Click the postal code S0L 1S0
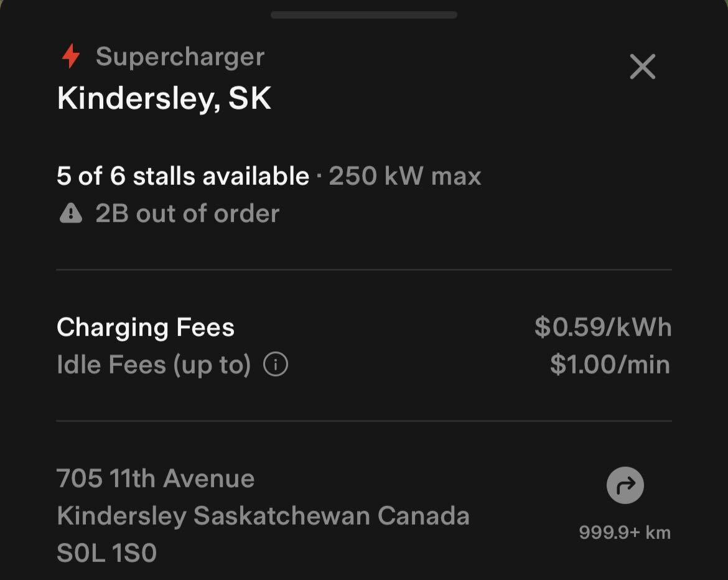 click(106, 553)
